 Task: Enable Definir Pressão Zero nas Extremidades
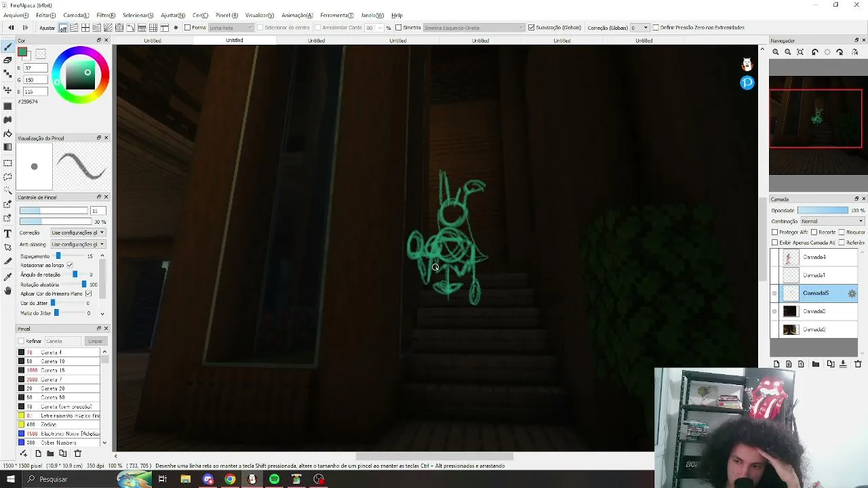coord(656,28)
